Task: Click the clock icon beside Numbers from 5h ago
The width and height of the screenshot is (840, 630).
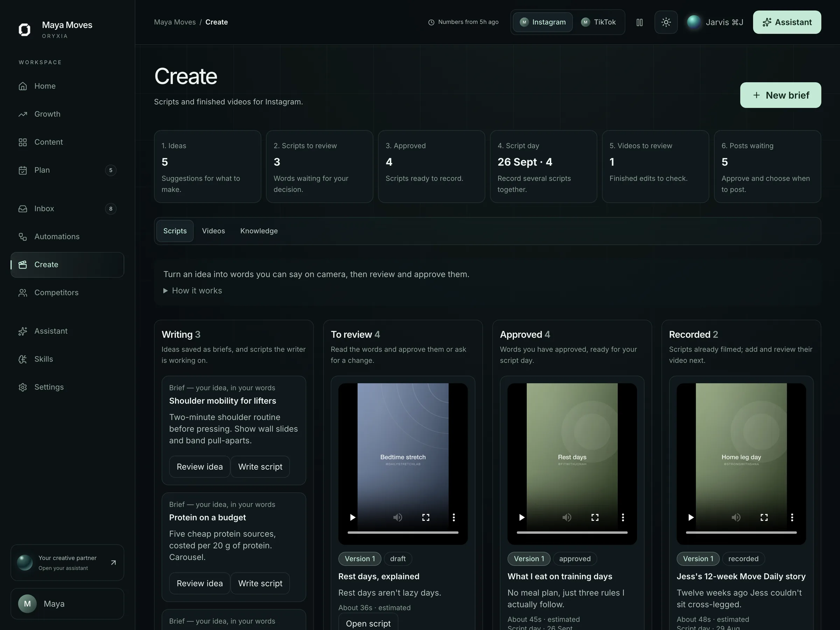Action: point(432,22)
